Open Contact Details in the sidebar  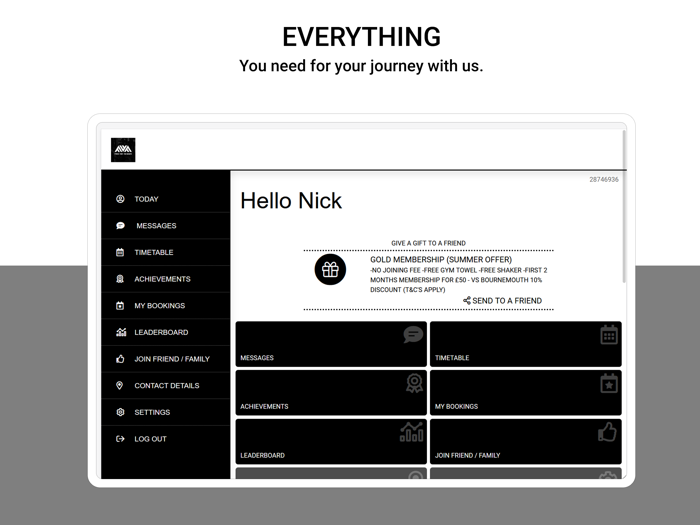click(x=166, y=385)
